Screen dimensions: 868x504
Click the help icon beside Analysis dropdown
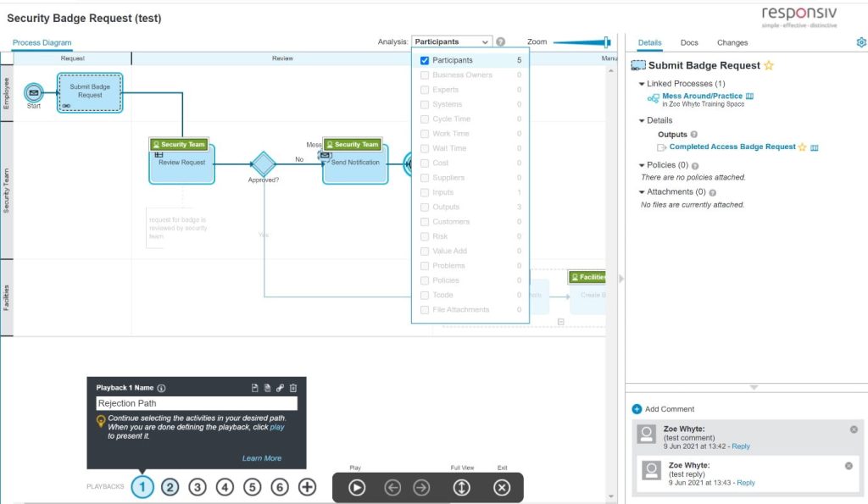click(x=501, y=42)
